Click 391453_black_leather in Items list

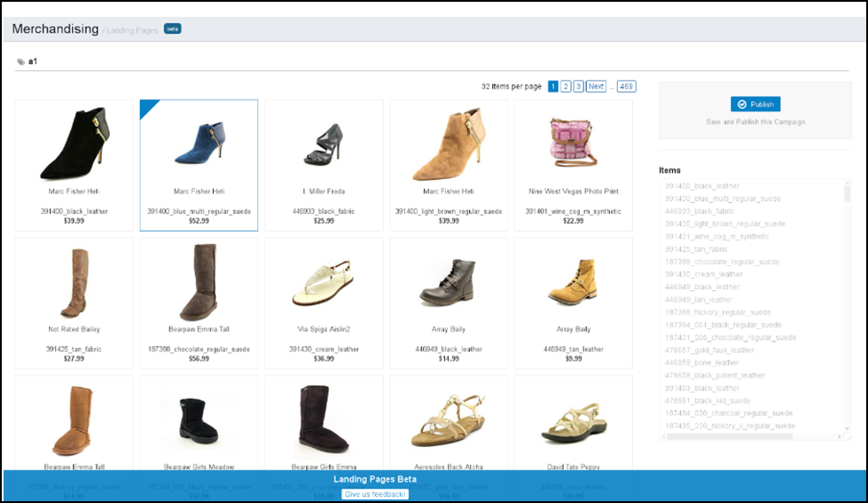(x=702, y=389)
